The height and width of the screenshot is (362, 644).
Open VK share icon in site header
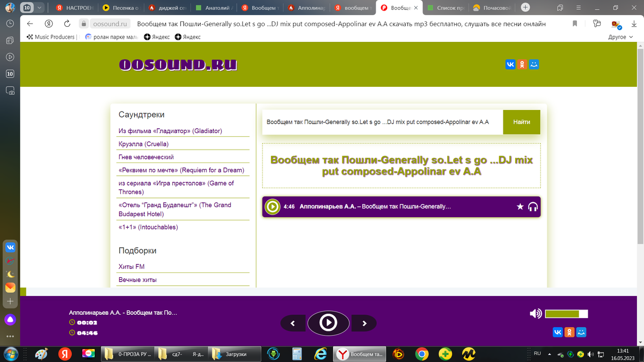pyautogui.click(x=510, y=64)
